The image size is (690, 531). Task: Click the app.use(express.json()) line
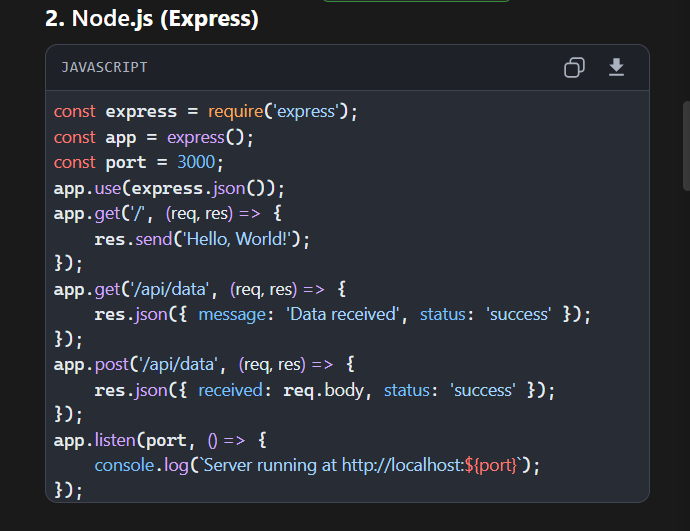tap(170, 187)
